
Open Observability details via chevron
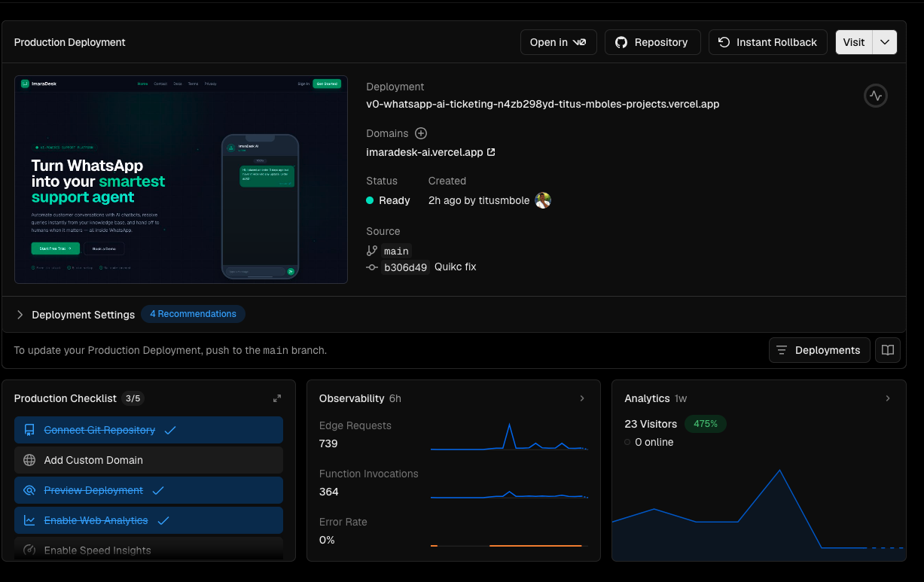[x=582, y=398]
